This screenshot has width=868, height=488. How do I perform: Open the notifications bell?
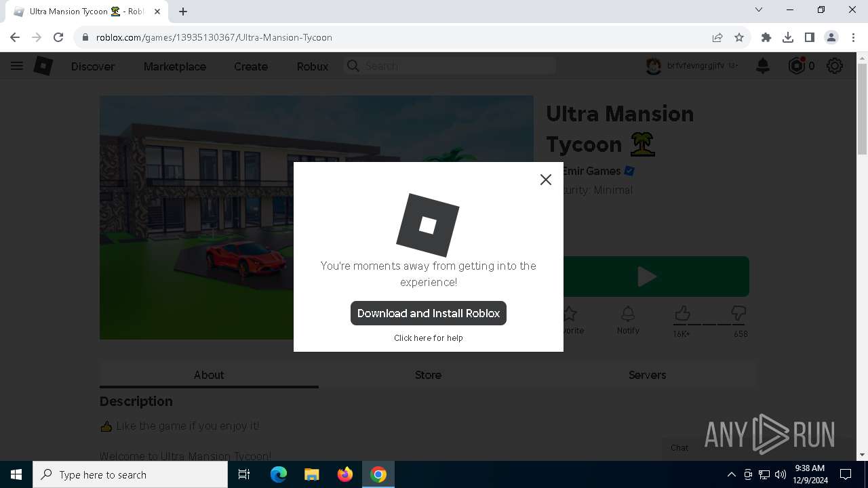[x=763, y=66]
